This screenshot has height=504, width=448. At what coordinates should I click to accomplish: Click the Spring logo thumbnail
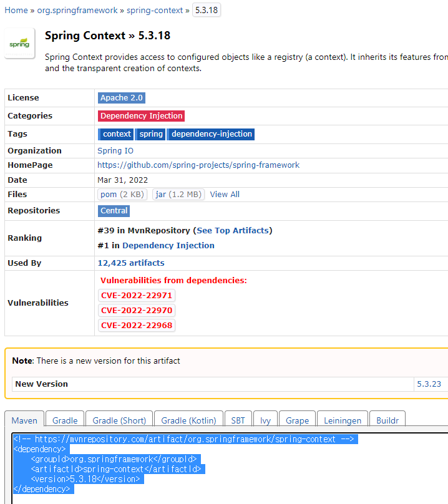pyautogui.click(x=19, y=44)
